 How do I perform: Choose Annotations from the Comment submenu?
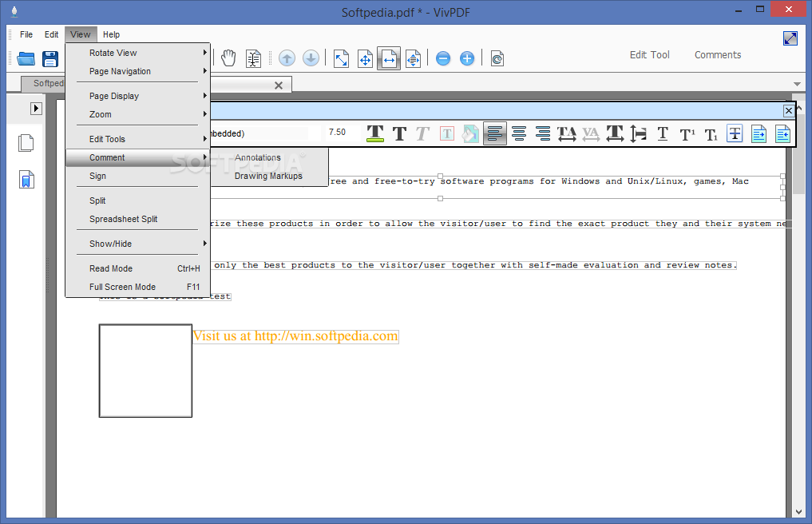coord(269,157)
